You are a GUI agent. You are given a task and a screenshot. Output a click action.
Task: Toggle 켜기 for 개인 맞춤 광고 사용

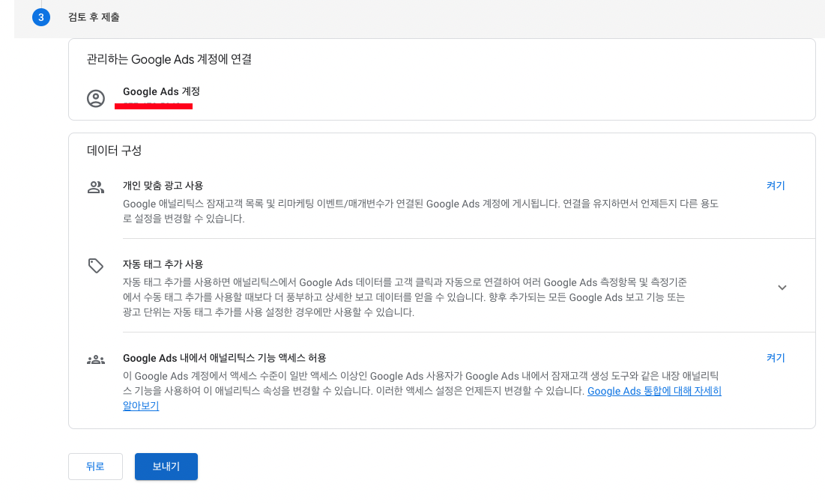click(776, 185)
